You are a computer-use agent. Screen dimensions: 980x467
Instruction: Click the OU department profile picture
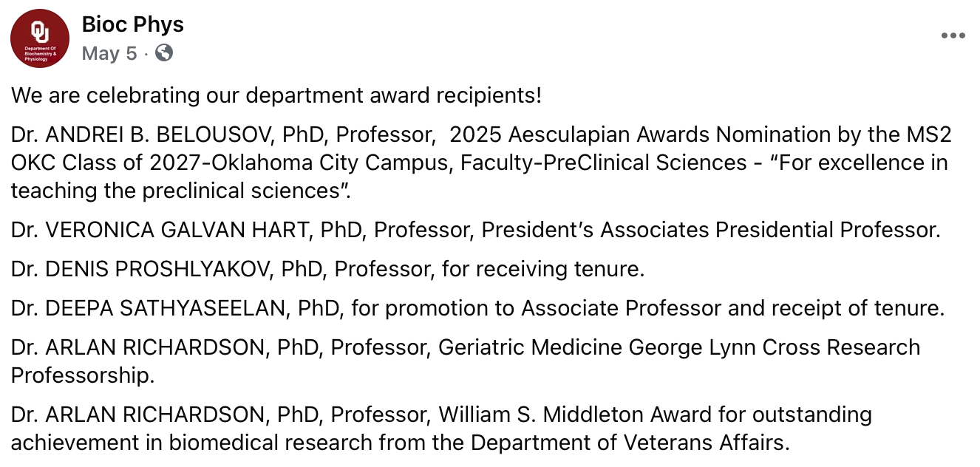40,38
